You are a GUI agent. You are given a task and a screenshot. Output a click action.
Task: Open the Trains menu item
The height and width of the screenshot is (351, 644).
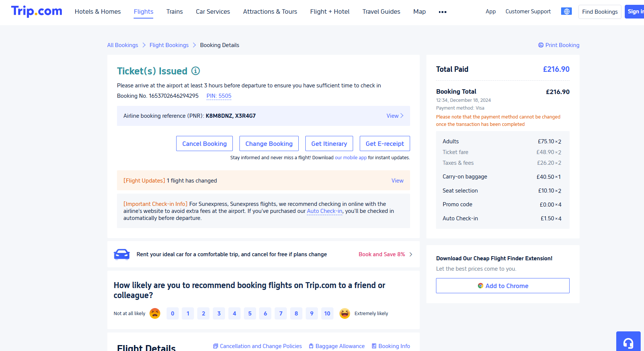click(174, 11)
